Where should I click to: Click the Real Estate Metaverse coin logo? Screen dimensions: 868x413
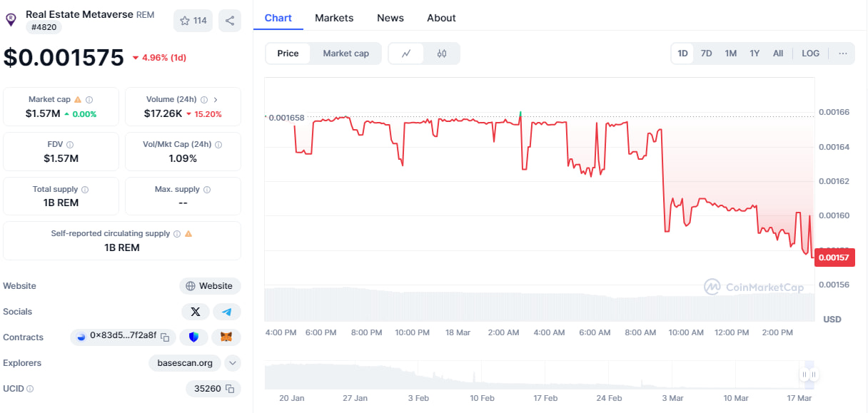[11, 20]
